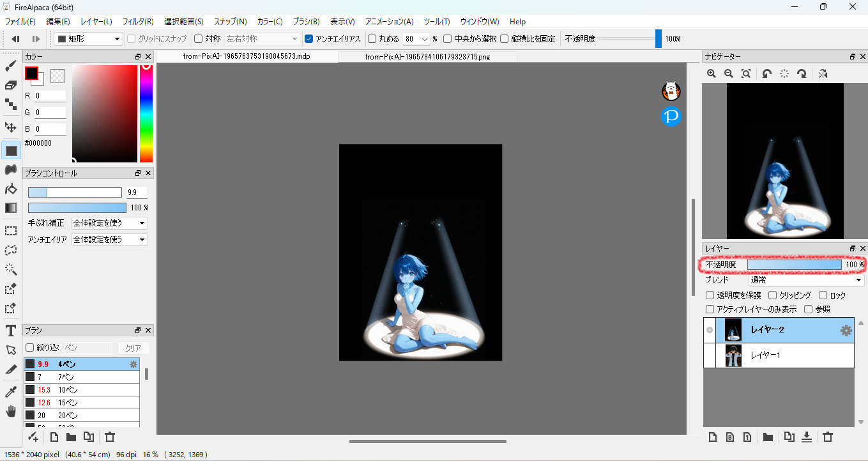Open the ブレンド mode dropdown

tap(805, 280)
